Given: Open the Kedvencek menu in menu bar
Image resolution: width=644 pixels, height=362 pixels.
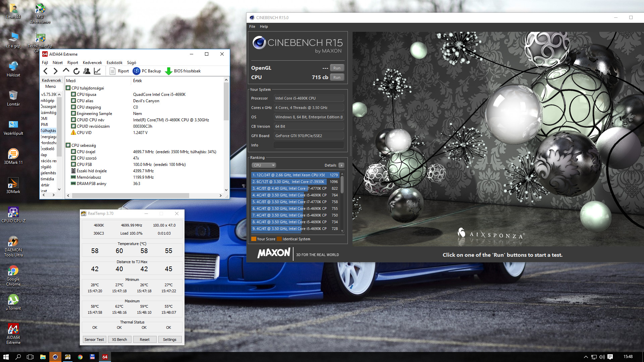Looking at the screenshot, I should click(x=92, y=63).
